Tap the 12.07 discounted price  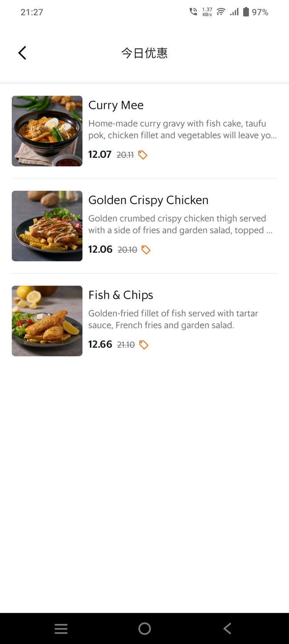pyautogui.click(x=100, y=154)
